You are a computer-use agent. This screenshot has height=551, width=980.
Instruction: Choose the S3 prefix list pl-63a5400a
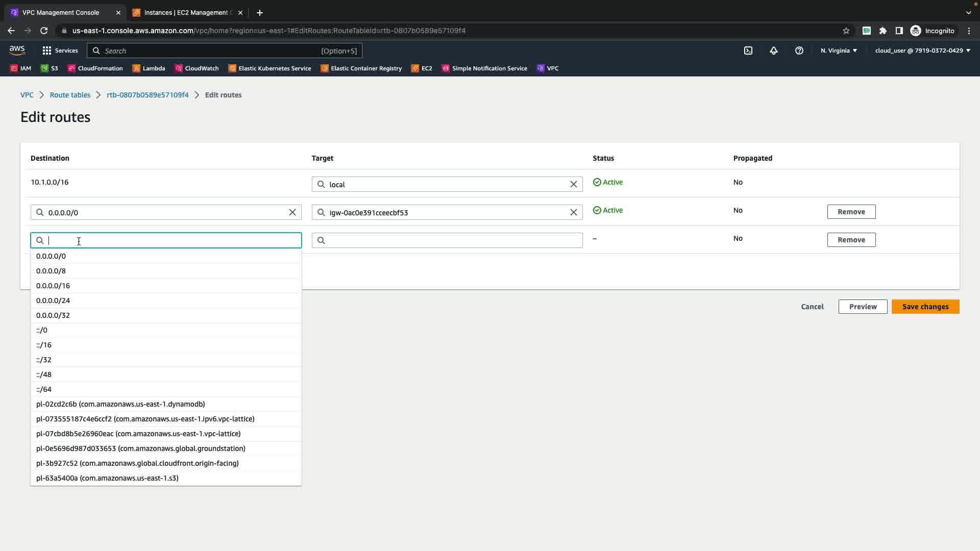107,478
